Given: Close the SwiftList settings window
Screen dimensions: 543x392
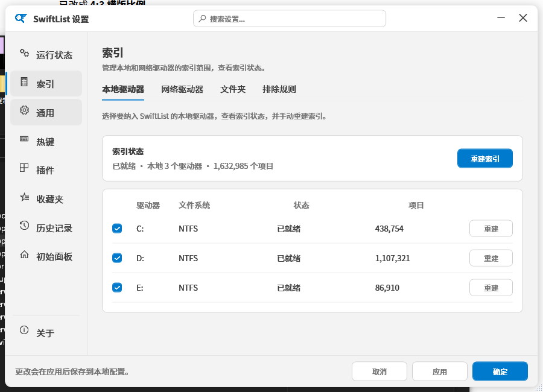Looking at the screenshot, I should pos(523,17).
